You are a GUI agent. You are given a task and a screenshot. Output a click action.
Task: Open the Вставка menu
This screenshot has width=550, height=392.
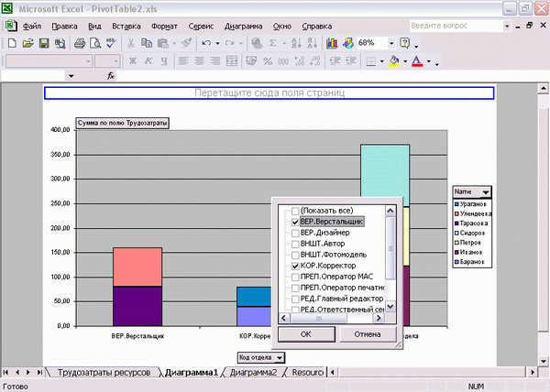126,27
